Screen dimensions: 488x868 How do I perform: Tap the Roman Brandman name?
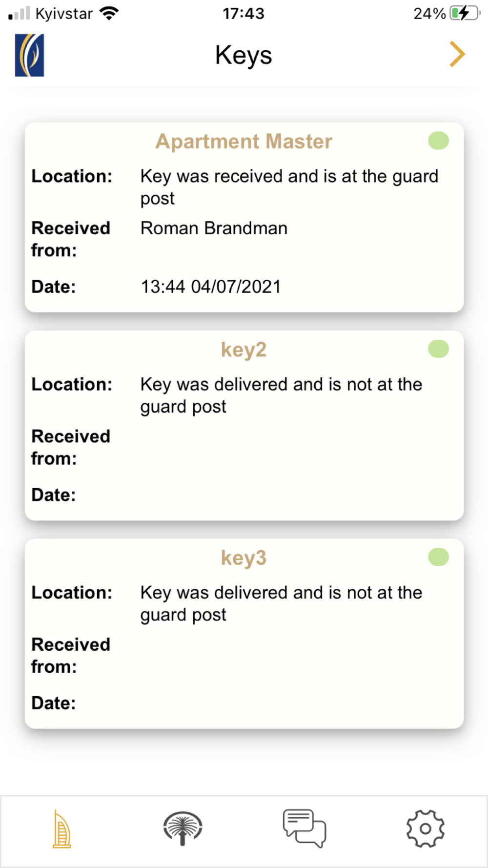(214, 228)
